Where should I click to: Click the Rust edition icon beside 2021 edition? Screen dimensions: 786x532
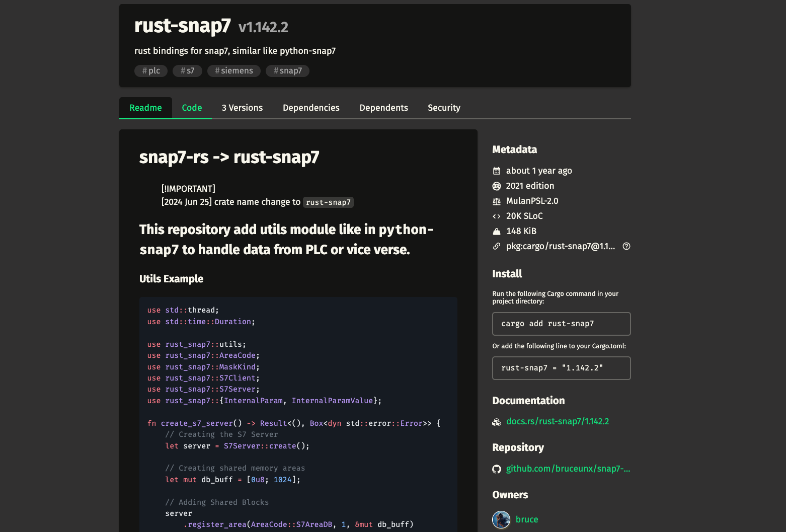pos(497,186)
